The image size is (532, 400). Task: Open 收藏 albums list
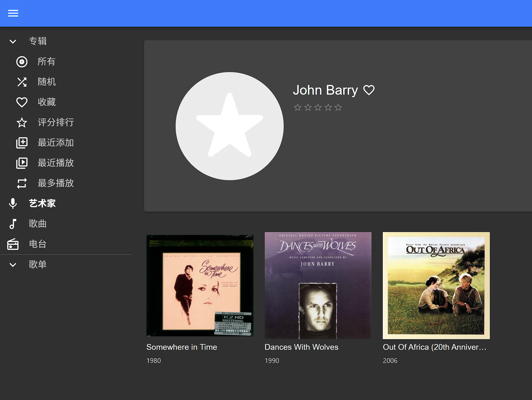(x=47, y=102)
